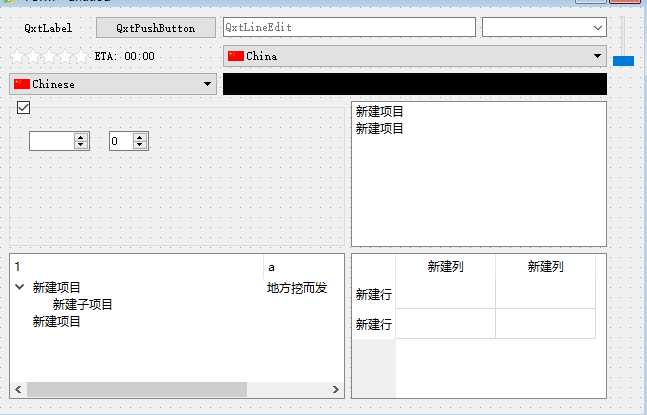Click the second 新建行 table row header
This screenshot has width=647, height=415.
click(x=374, y=324)
